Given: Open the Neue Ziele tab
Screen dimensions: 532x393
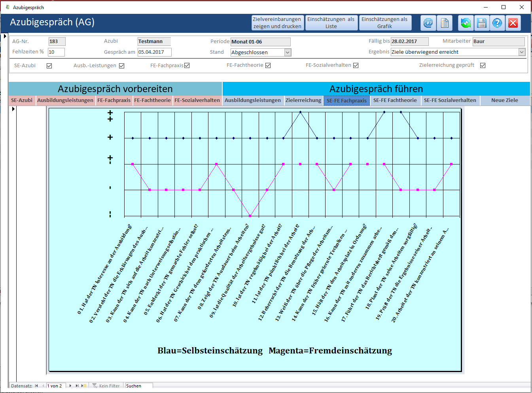Looking at the screenshot, I should 505,100.
